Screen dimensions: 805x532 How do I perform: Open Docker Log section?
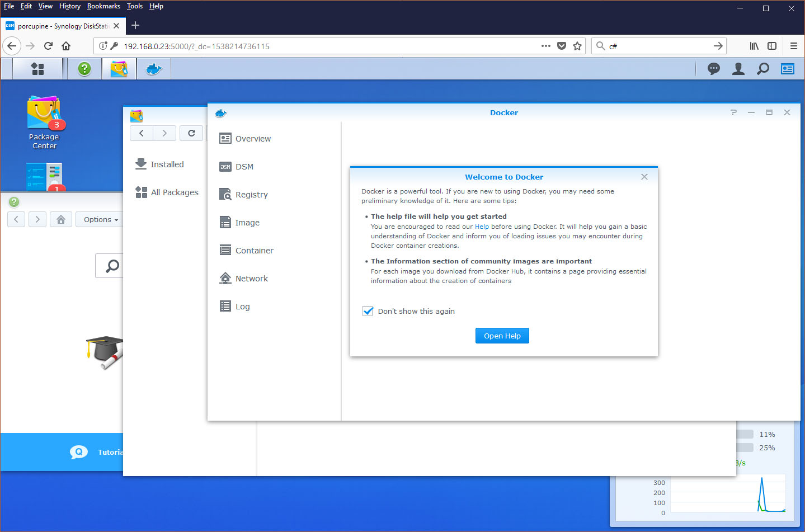pos(242,307)
